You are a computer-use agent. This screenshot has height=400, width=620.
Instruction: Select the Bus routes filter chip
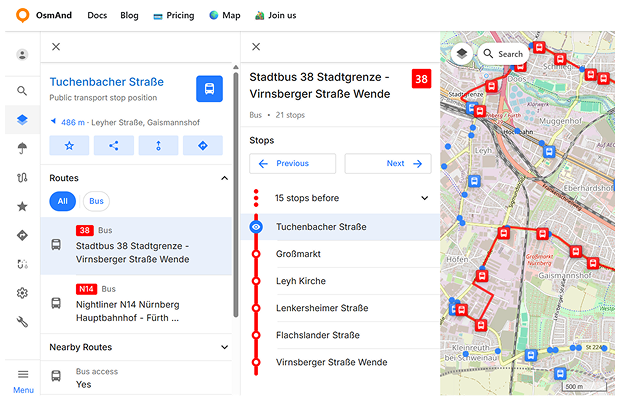click(x=96, y=201)
